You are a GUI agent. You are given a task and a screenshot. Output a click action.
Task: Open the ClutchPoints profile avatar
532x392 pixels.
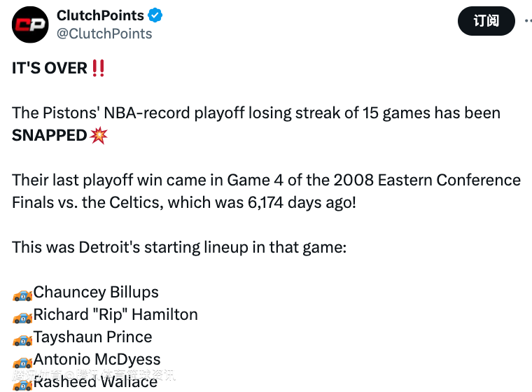[30, 24]
